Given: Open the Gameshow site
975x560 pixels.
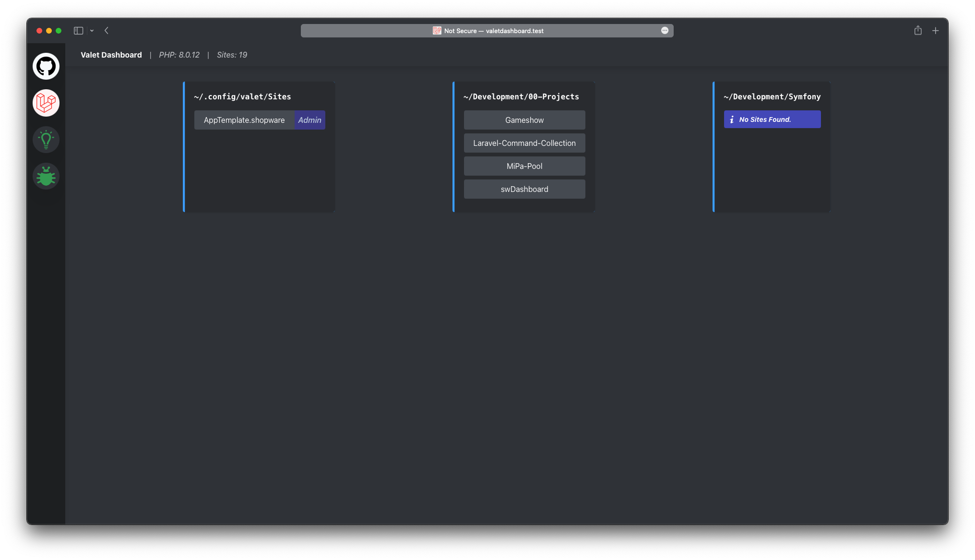Looking at the screenshot, I should (x=524, y=120).
